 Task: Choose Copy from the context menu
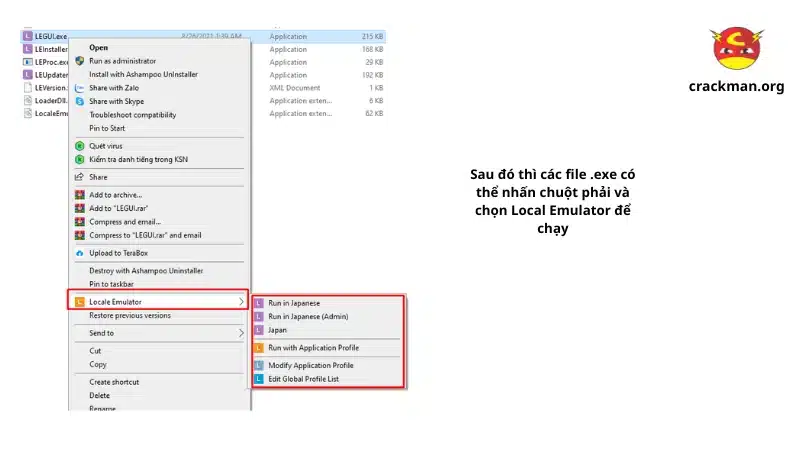pyautogui.click(x=98, y=364)
